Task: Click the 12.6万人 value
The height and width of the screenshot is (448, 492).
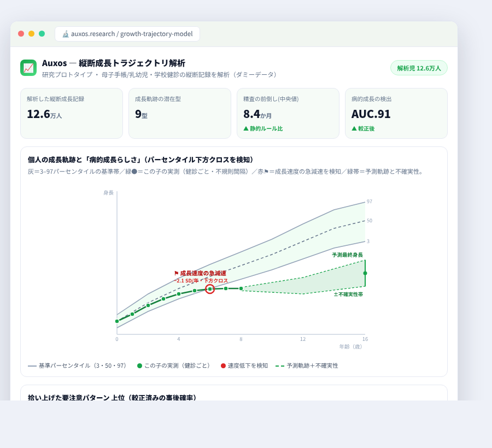Action: [44, 114]
